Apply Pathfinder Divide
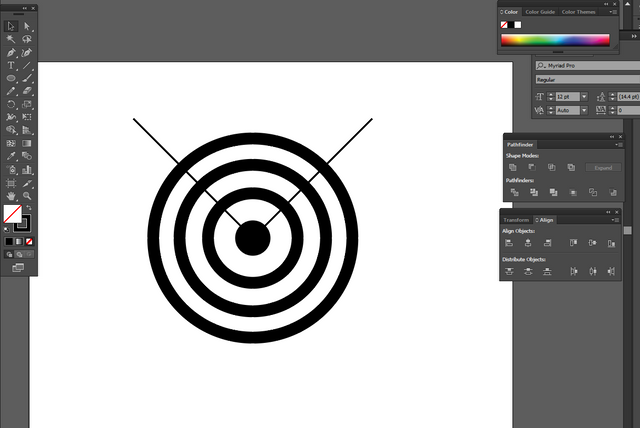The width and height of the screenshot is (640, 428). 515,192
